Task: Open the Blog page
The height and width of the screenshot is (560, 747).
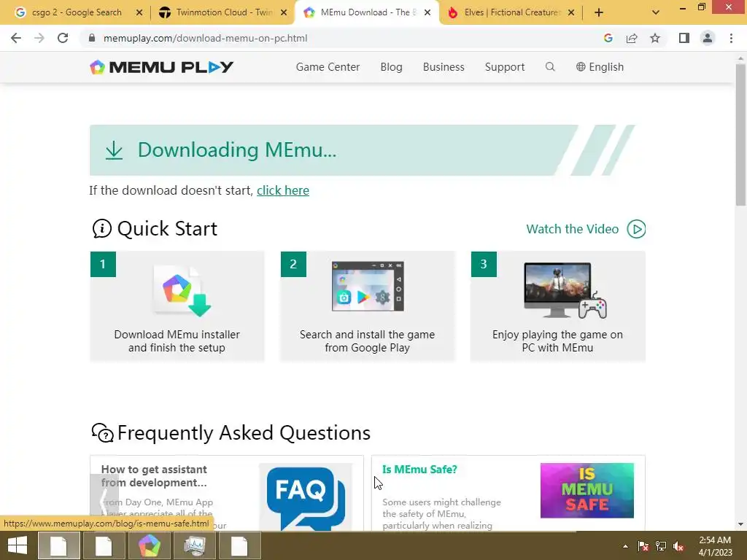Action: pyautogui.click(x=391, y=67)
